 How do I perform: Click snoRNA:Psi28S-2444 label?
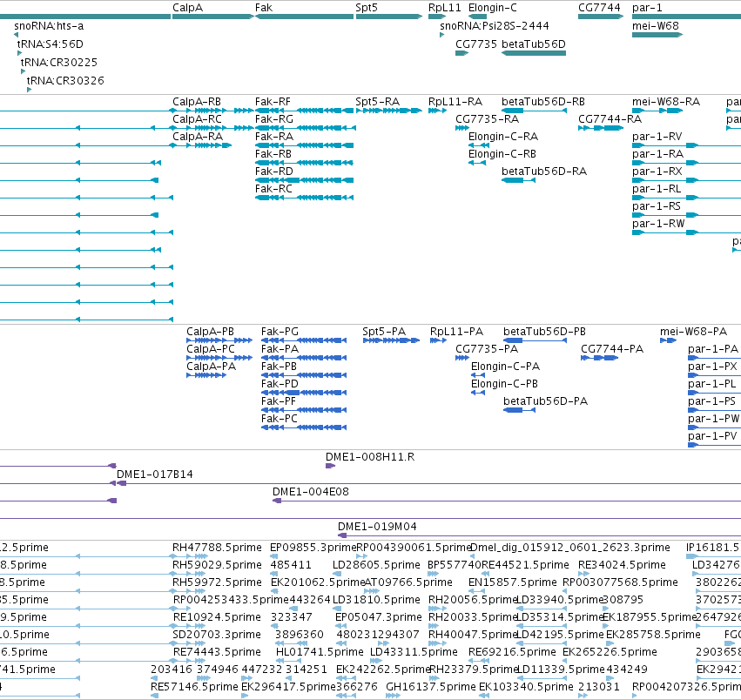[495, 26]
